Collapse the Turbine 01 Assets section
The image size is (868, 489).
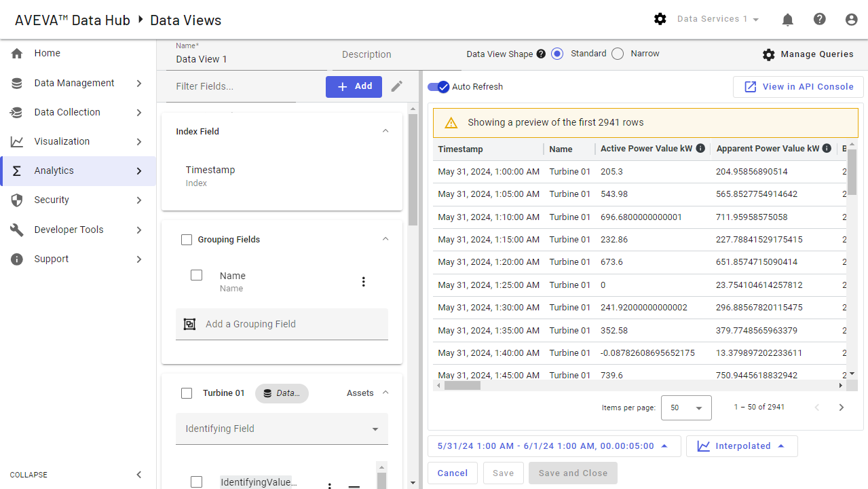point(385,393)
